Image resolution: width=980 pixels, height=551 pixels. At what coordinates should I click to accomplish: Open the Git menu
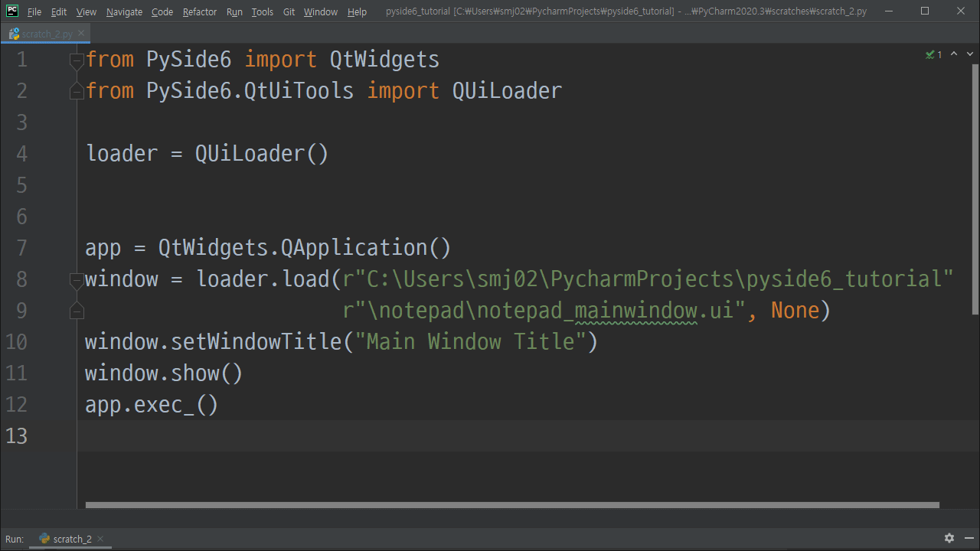(x=289, y=11)
